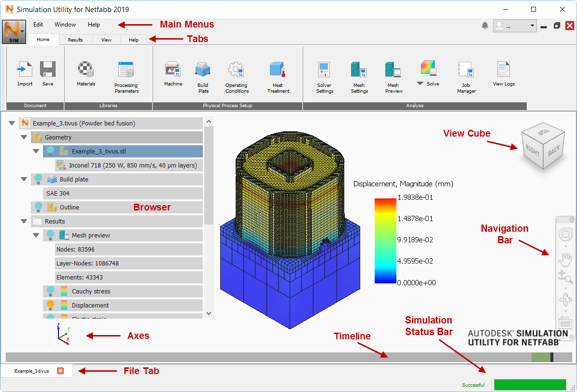Select the Orbit tool in navigation bar

[565, 299]
